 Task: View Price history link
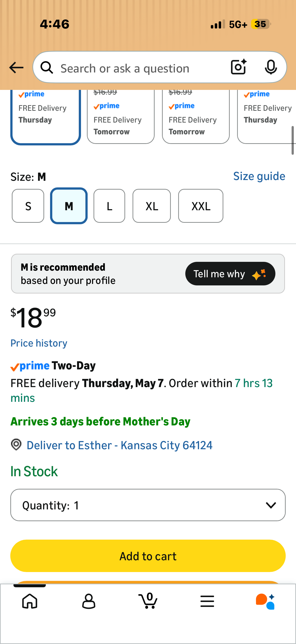tap(39, 343)
